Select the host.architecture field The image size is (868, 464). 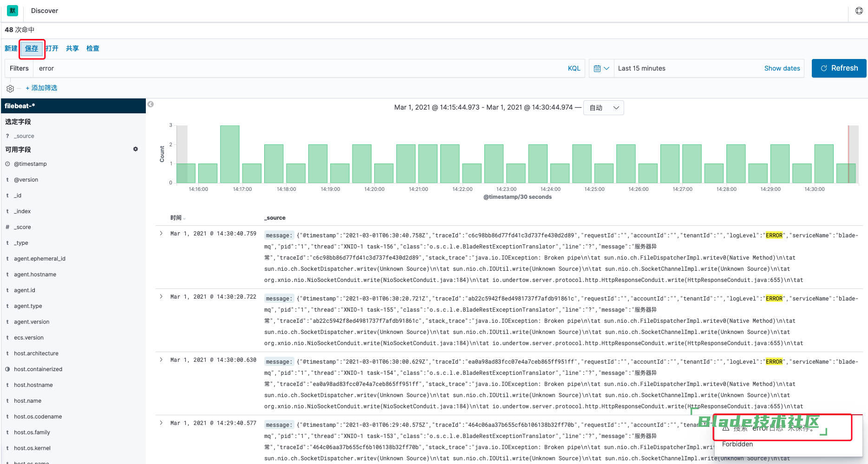36,353
